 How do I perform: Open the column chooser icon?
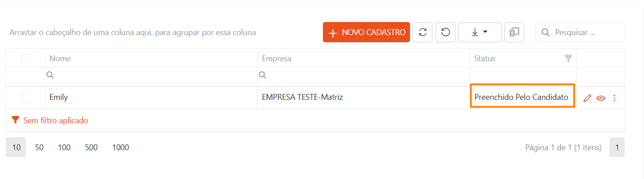click(514, 32)
